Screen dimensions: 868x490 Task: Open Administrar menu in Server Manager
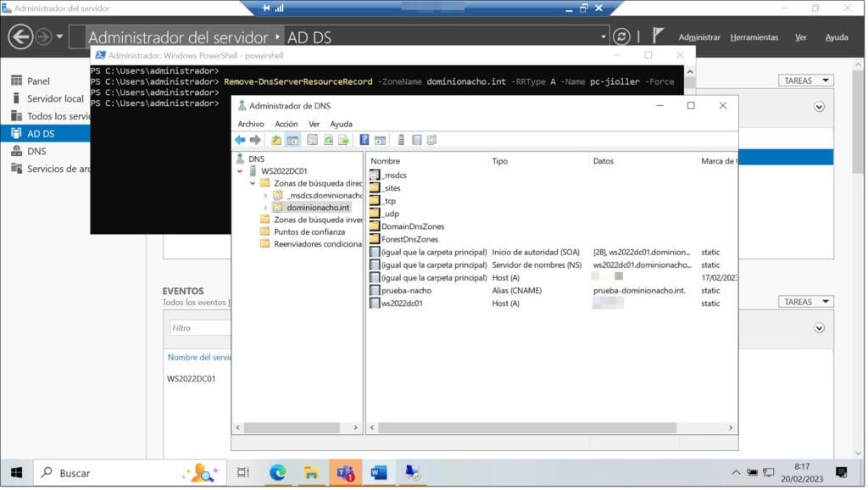point(699,37)
